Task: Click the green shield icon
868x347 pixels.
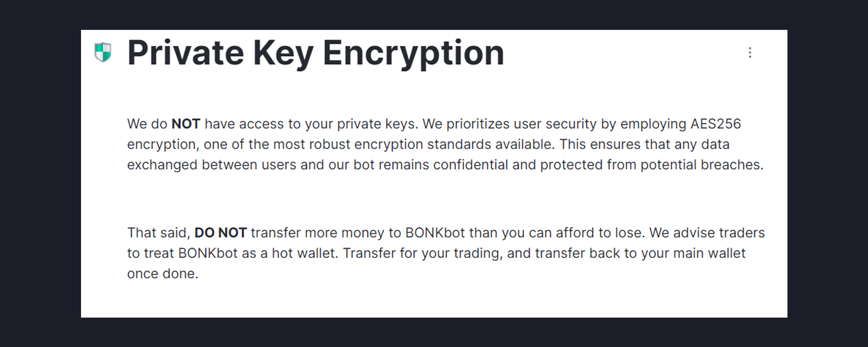Action: tap(103, 52)
